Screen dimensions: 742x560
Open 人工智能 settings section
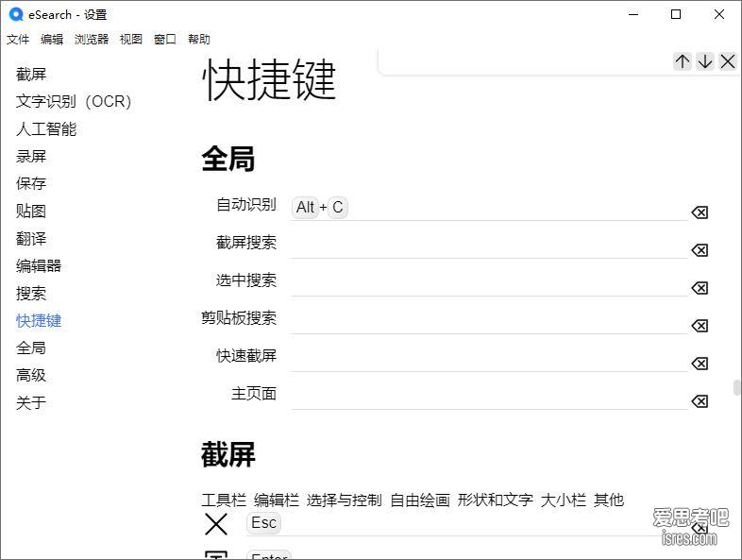[x=46, y=128]
